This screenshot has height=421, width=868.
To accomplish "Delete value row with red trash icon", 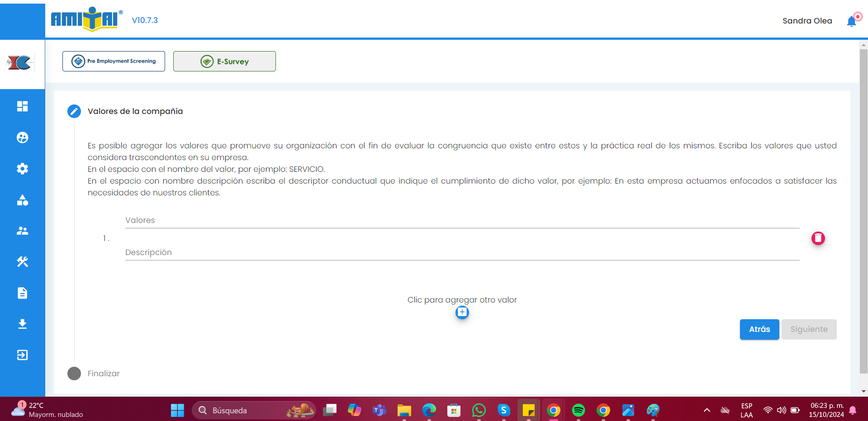I will coord(818,238).
